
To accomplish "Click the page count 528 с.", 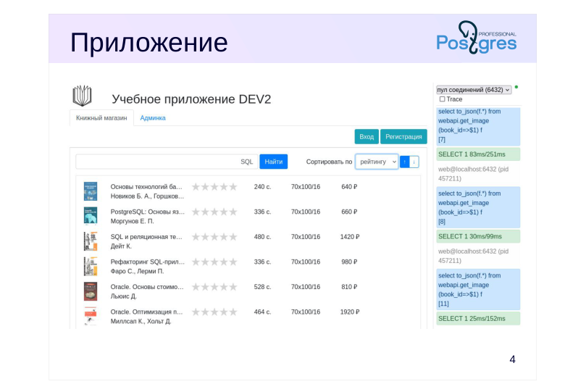I will tap(262, 287).
